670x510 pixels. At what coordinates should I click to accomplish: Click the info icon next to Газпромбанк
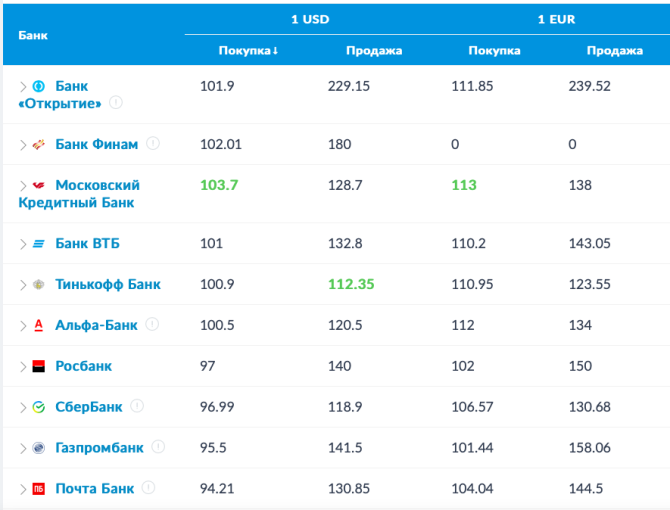(x=158, y=447)
